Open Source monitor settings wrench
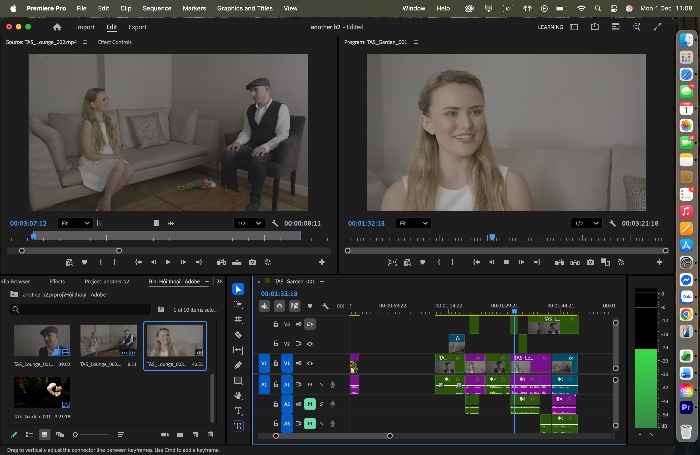This screenshot has height=455, width=700. pos(275,223)
